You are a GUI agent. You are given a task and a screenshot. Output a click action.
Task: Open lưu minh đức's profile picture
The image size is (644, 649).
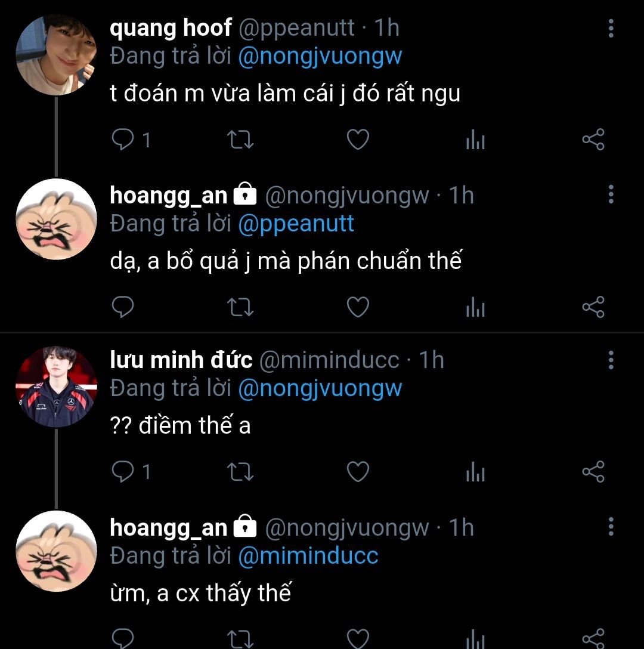tap(55, 387)
